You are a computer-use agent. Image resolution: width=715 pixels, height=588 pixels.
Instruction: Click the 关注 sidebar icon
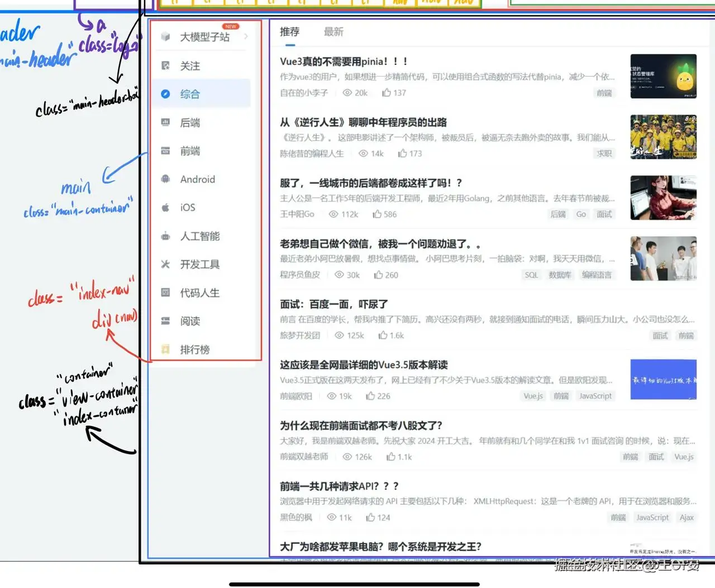[165, 66]
